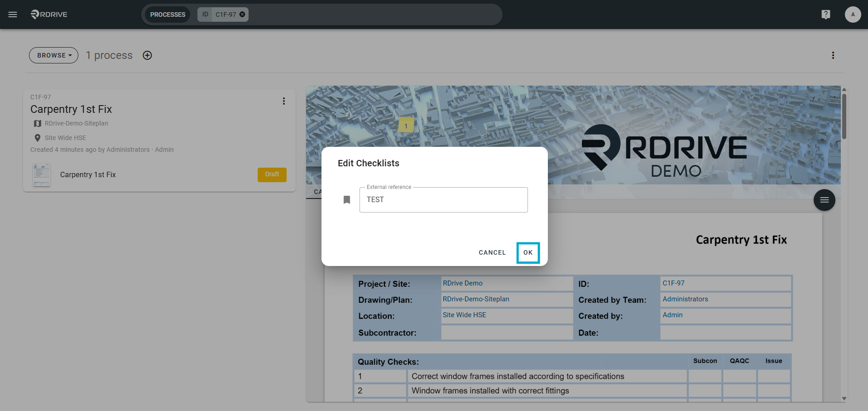Click quality check row 1 description

click(x=518, y=377)
